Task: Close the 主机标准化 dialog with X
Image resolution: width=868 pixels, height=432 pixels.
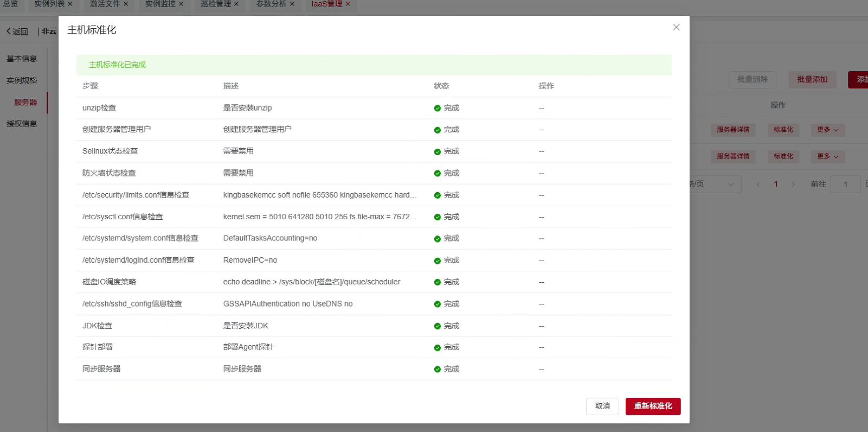Action: [676, 27]
